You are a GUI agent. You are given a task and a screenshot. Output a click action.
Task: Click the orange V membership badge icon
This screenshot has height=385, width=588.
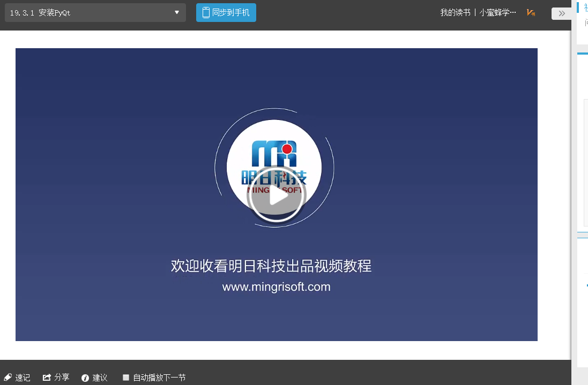click(x=531, y=13)
